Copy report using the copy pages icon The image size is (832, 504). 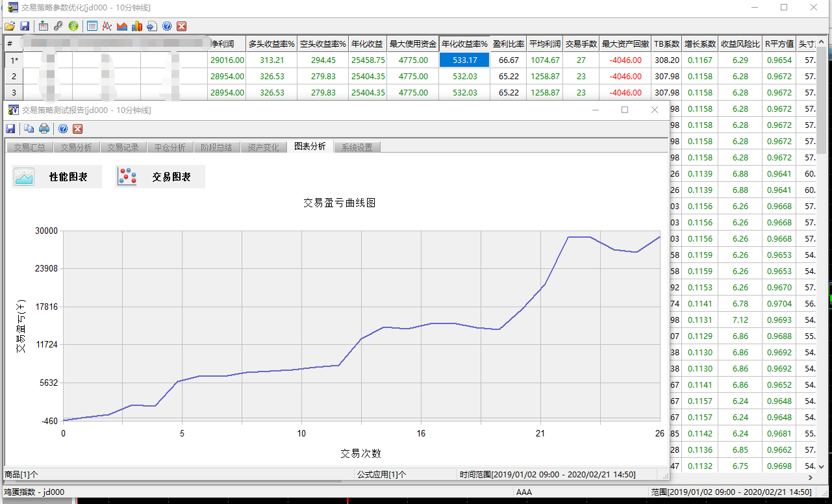coord(29,129)
